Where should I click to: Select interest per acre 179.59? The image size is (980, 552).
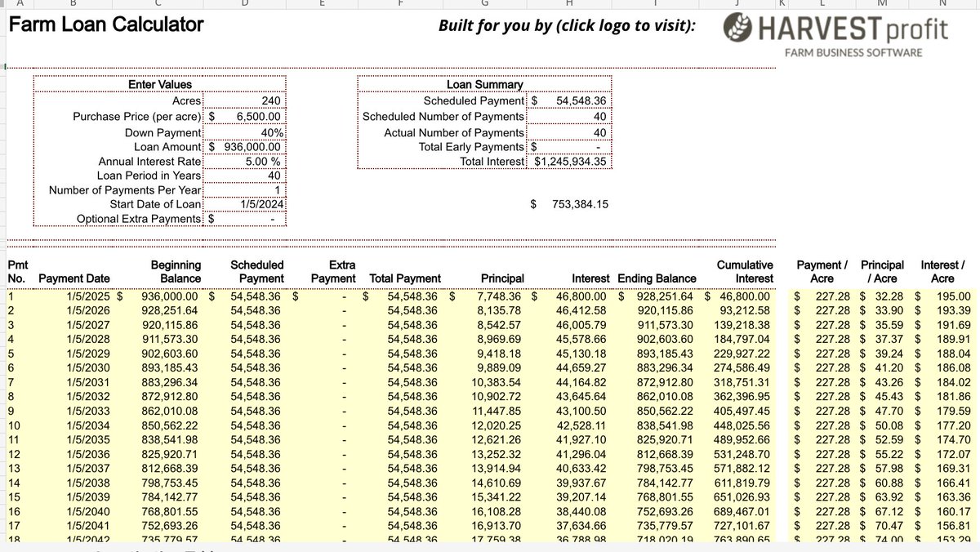[x=952, y=411]
